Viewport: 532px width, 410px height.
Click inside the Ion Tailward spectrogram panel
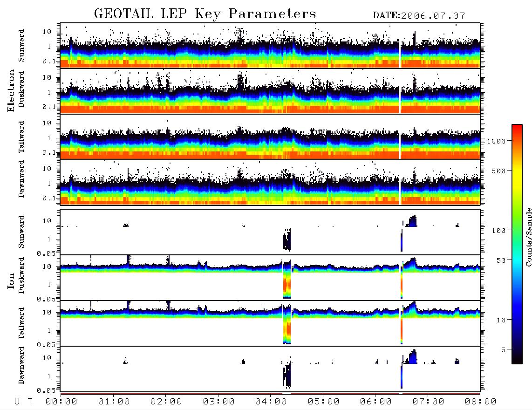pos(270,323)
